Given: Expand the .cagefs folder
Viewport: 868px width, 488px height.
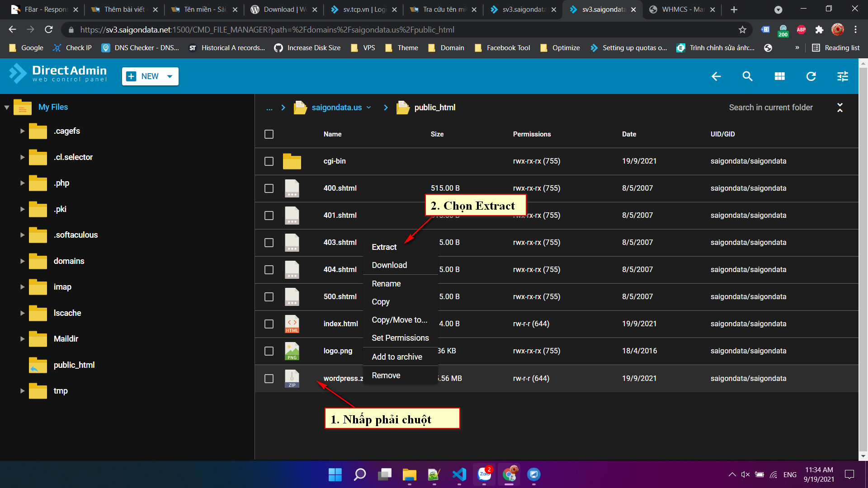Looking at the screenshot, I should tap(22, 131).
